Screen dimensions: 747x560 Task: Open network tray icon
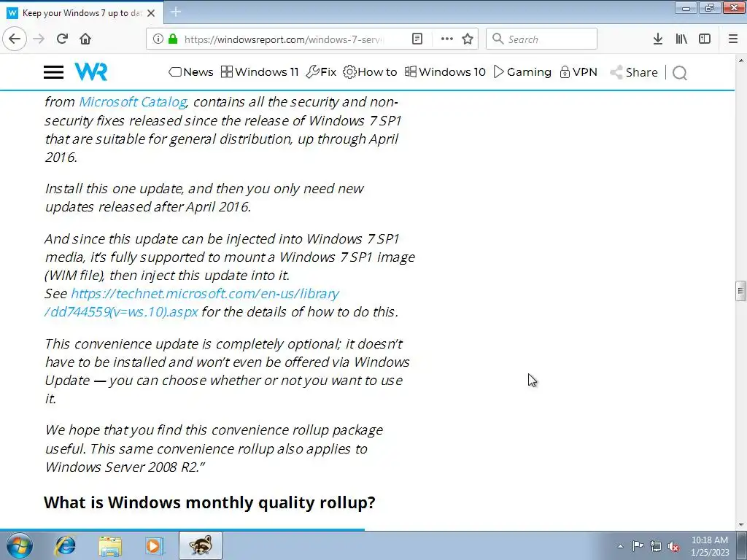pos(656,546)
